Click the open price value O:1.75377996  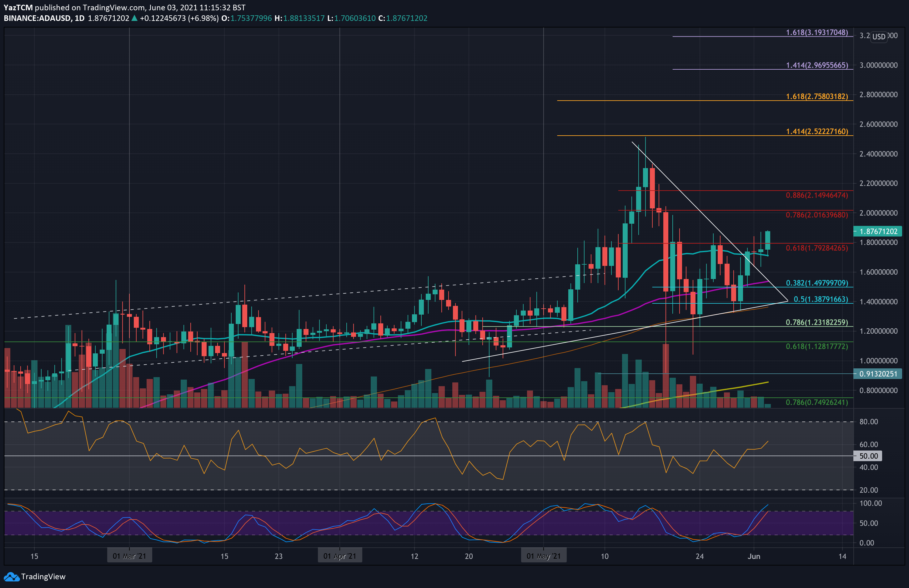[247, 18]
